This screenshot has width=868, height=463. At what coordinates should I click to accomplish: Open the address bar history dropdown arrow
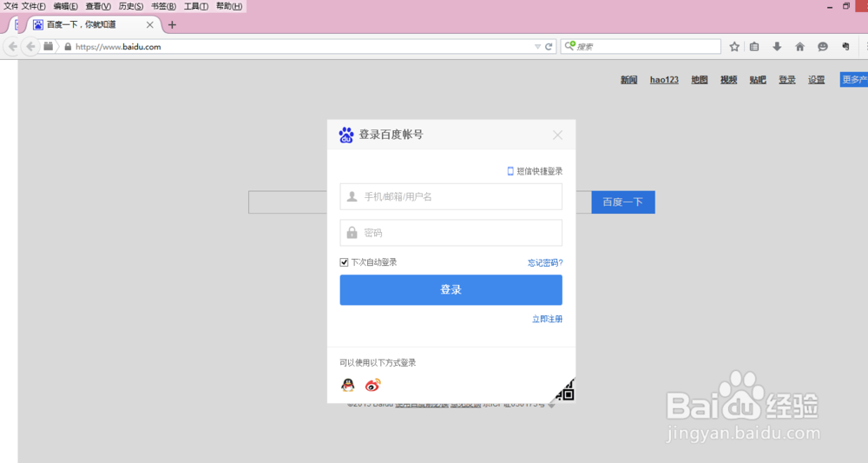[537, 47]
